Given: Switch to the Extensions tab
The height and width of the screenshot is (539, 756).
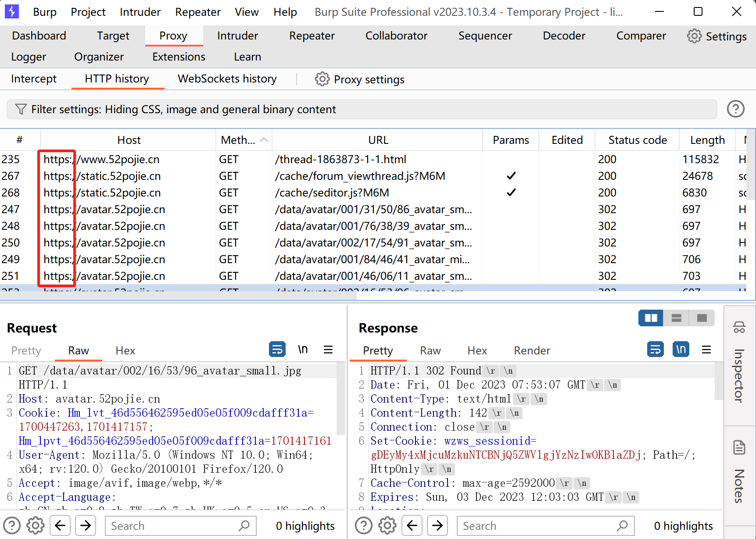Looking at the screenshot, I should [179, 57].
